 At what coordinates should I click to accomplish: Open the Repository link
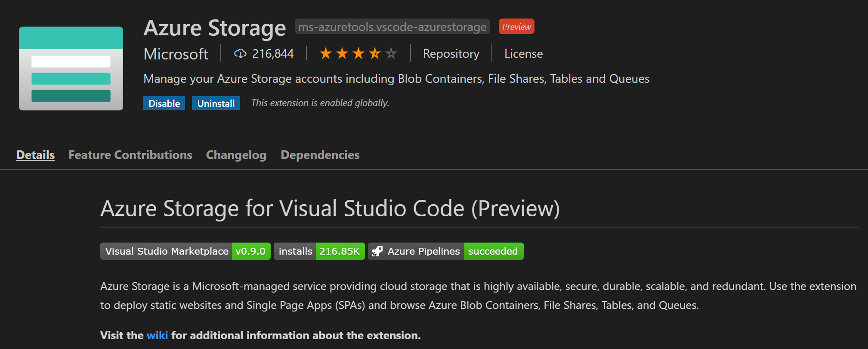[x=451, y=53]
